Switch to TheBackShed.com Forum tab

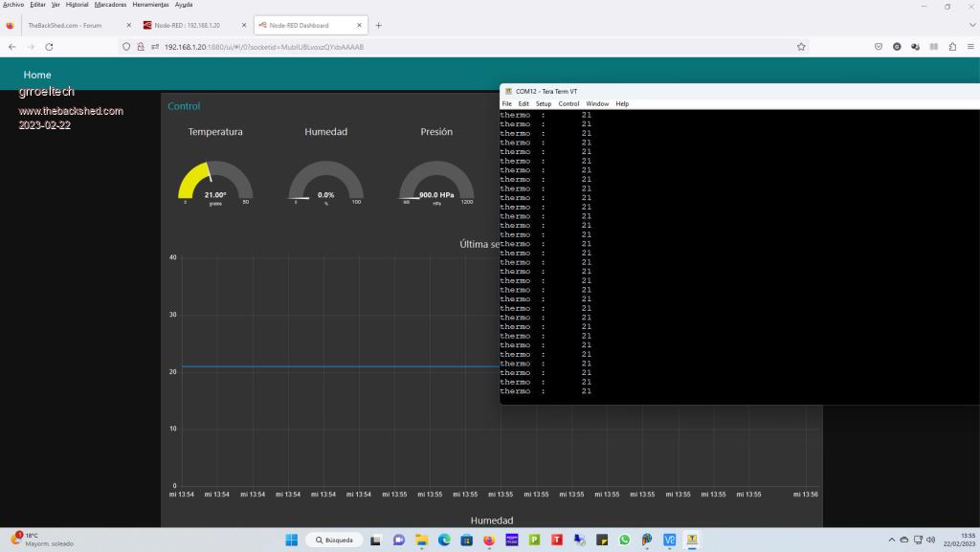pos(64,25)
